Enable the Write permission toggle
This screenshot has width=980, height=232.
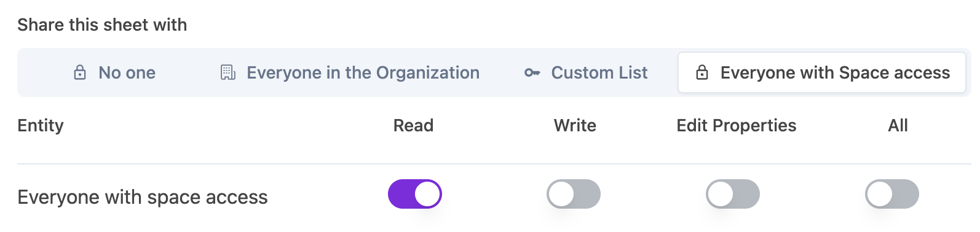[x=574, y=194]
